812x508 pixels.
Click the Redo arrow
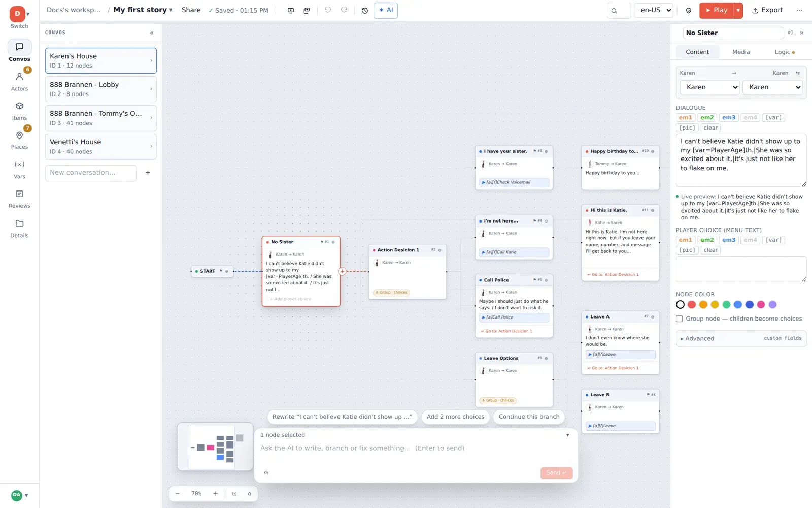tap(344, 10)
